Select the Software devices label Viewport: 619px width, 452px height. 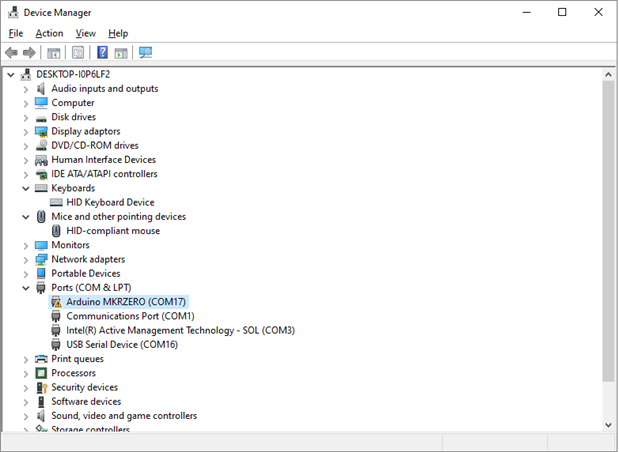pos(86,401)
